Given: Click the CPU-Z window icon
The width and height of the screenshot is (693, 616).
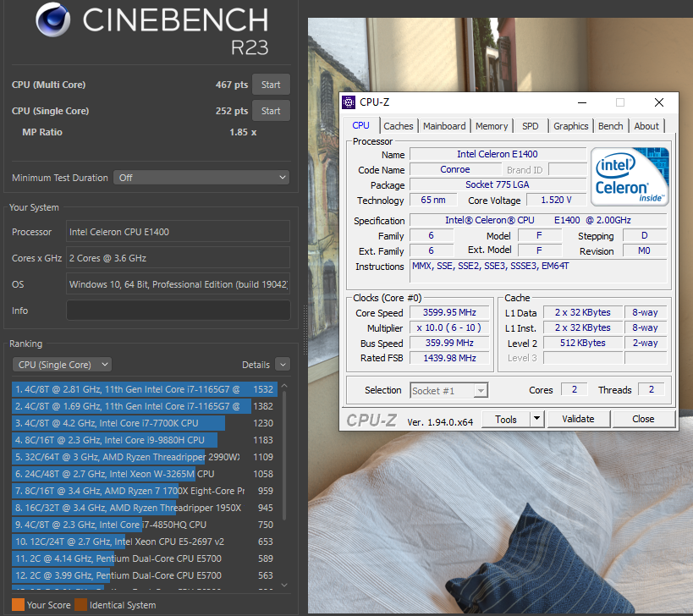Looking at the screenshot, I should [x=349, y=102].
